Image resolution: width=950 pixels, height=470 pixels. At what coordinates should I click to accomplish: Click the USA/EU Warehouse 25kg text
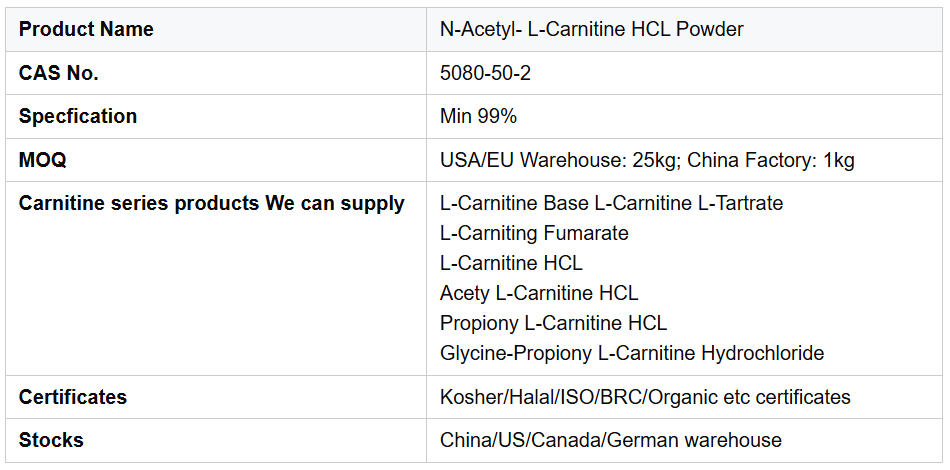coord(558,160)
